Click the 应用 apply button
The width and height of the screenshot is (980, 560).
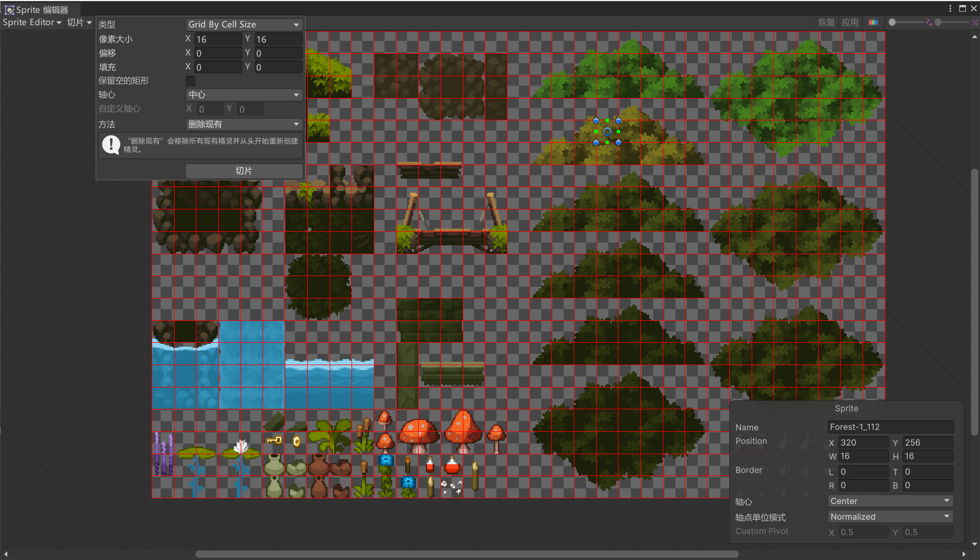[850, 22]
